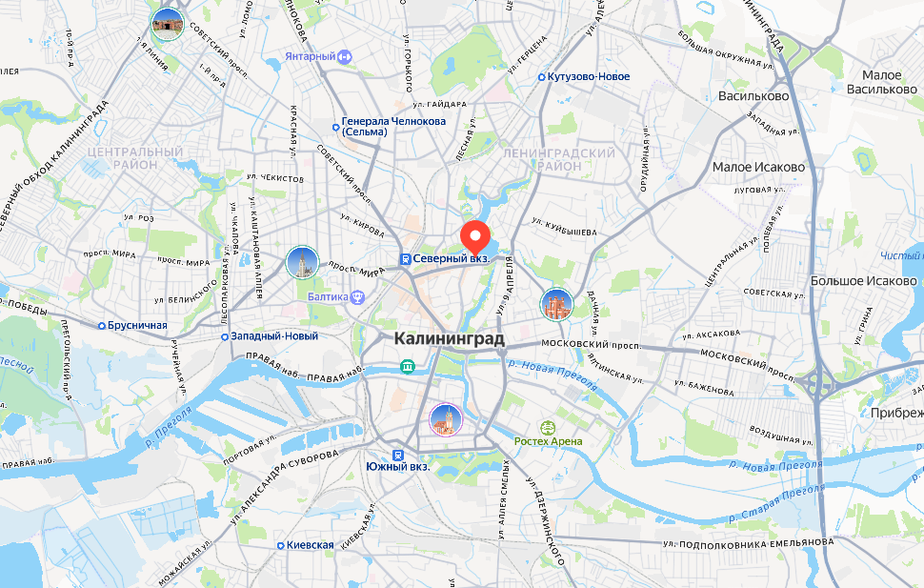Click the green museum icon by the river
Screen dimensions: 924x588
point(407,366)
